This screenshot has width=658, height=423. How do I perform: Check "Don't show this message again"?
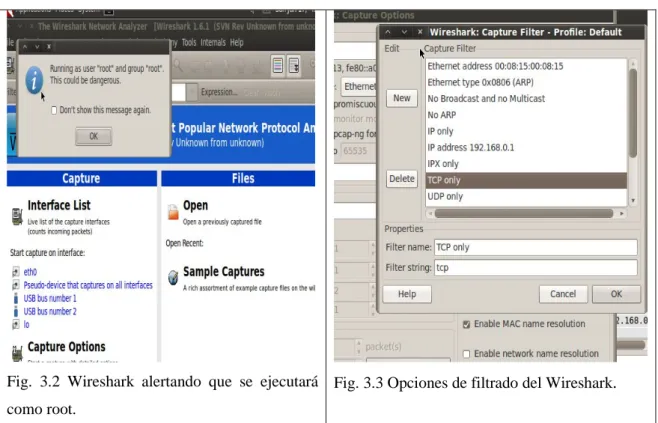[x=54, y=110]
